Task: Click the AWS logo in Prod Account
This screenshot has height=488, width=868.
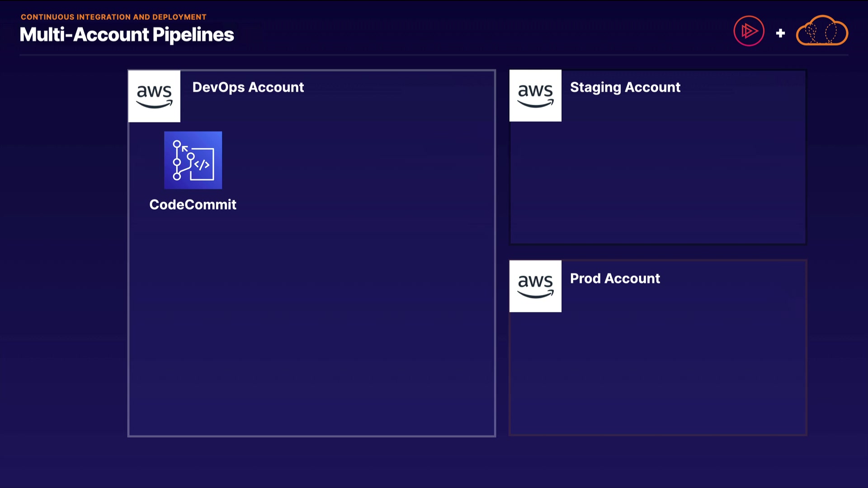Action: pos(535,286)
